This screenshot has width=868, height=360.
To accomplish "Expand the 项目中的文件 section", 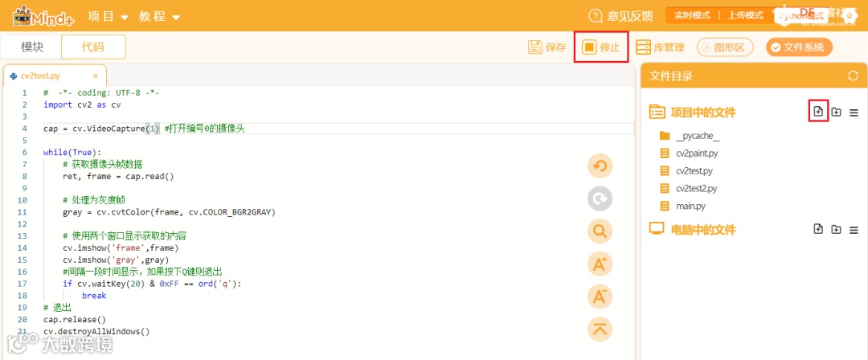I will pyautogui.click(x=693, y=112).
